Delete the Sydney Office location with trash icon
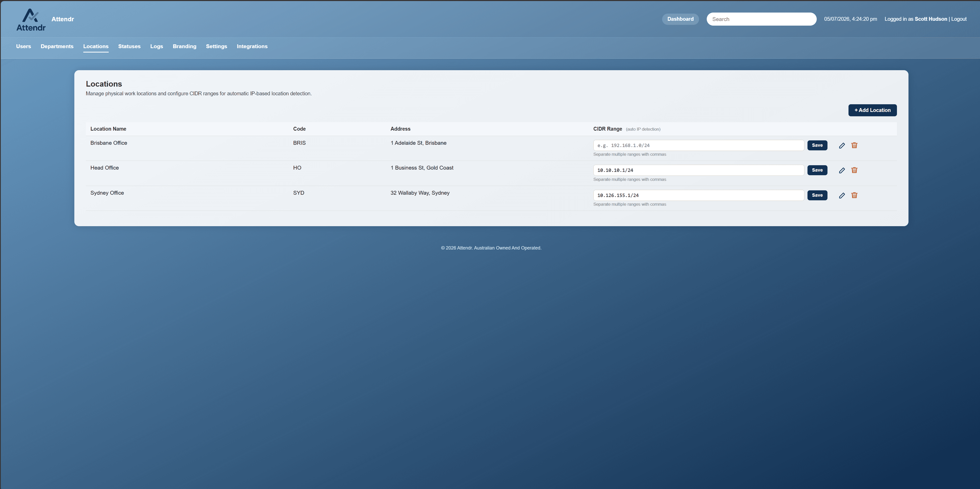The height and width of the screenshot is (489, 980). (x=854, y=195)
